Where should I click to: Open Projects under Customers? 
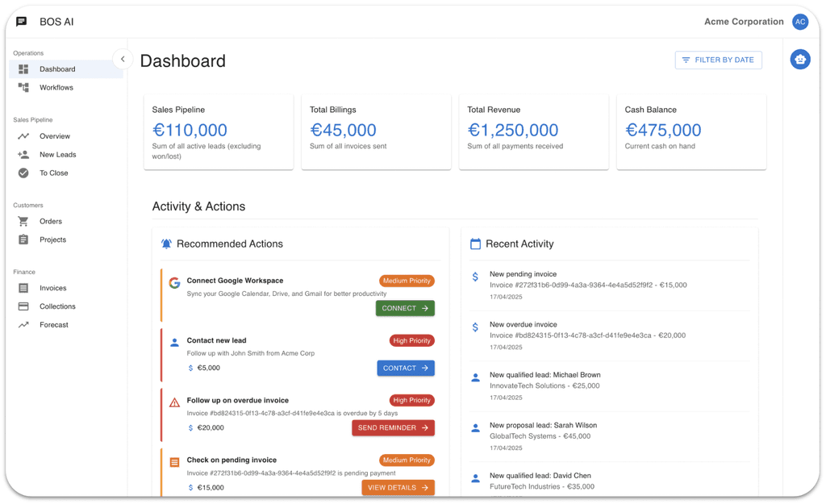[x=66, y=240]
